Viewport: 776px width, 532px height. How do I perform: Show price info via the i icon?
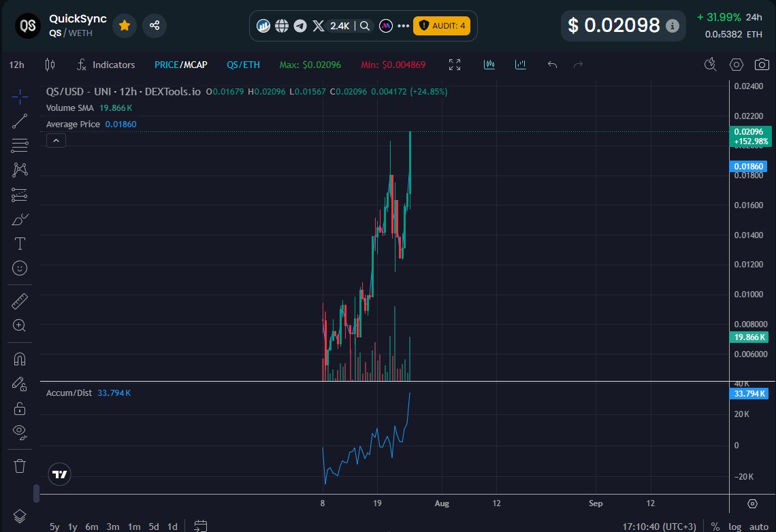pyautogui.click(x=672, y=26)
